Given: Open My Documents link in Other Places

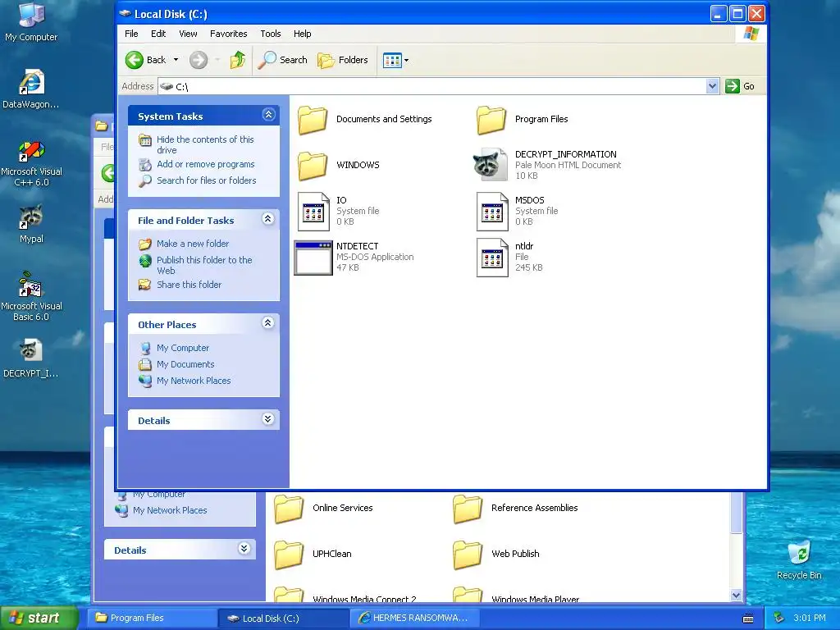Looking at the screenshot, I should click(x=185, y=364).
